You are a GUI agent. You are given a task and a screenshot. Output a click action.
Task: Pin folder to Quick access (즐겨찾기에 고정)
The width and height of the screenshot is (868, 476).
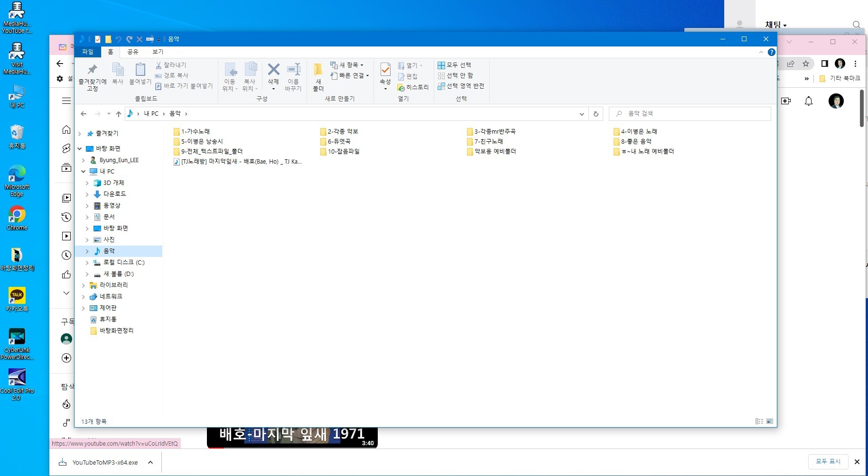(x=93, y=77)
